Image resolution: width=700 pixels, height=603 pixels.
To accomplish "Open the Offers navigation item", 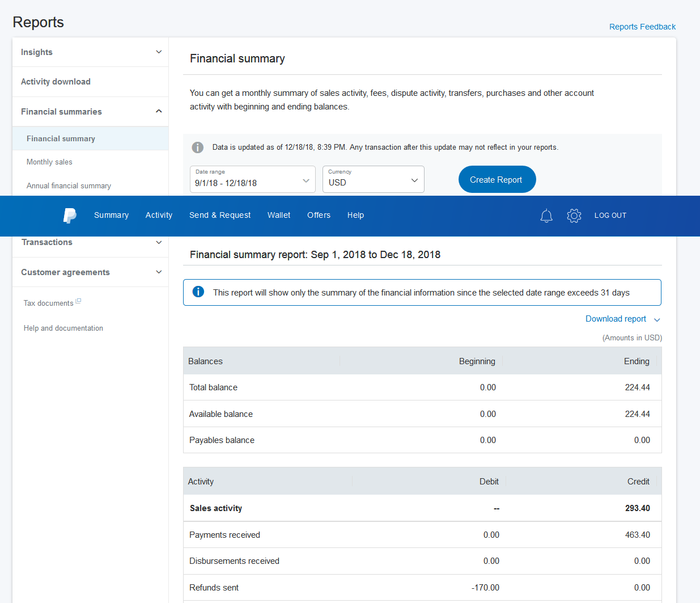I will (319, 216).
